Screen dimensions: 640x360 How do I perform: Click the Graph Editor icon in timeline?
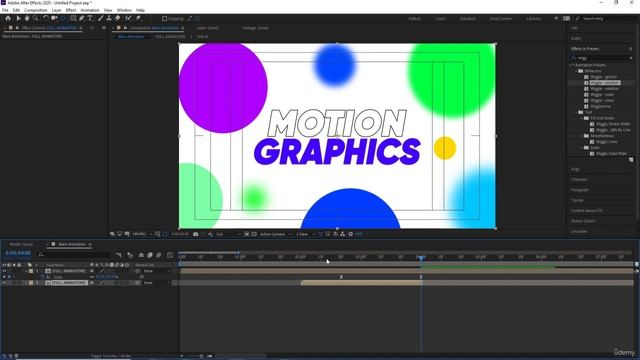point(170,255)
